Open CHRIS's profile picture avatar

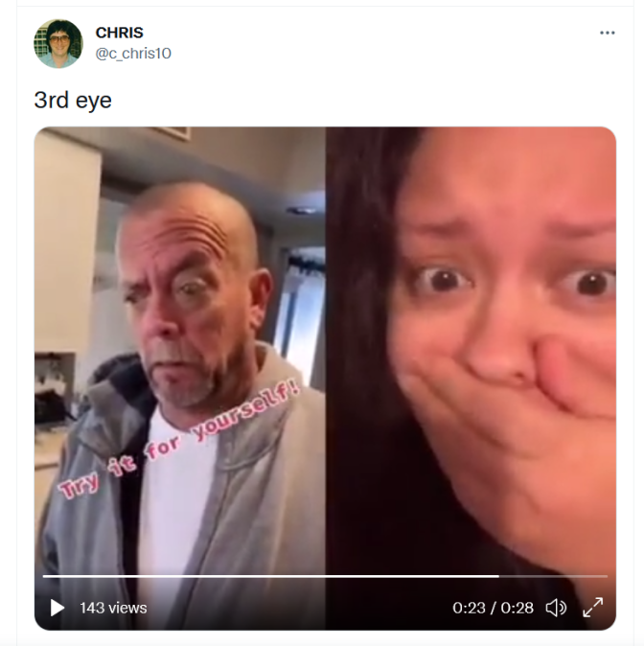pyautogui.click(x=58, y=43)
